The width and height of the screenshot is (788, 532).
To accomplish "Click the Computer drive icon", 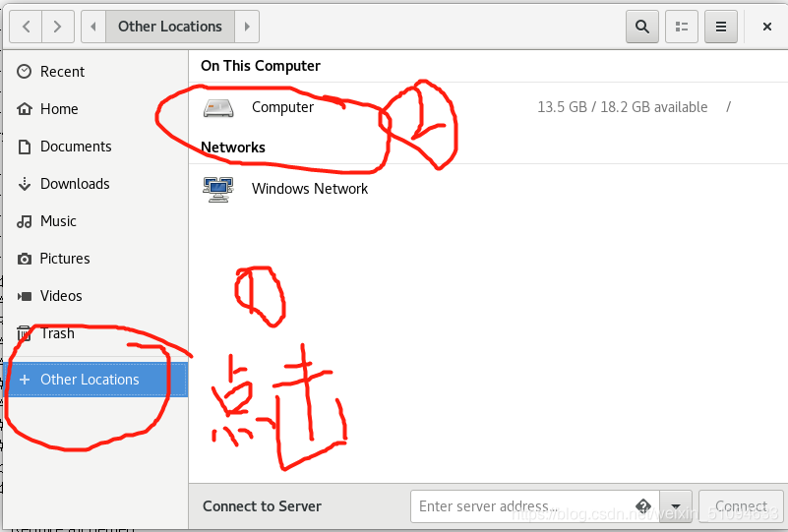I will pos(218,107).
